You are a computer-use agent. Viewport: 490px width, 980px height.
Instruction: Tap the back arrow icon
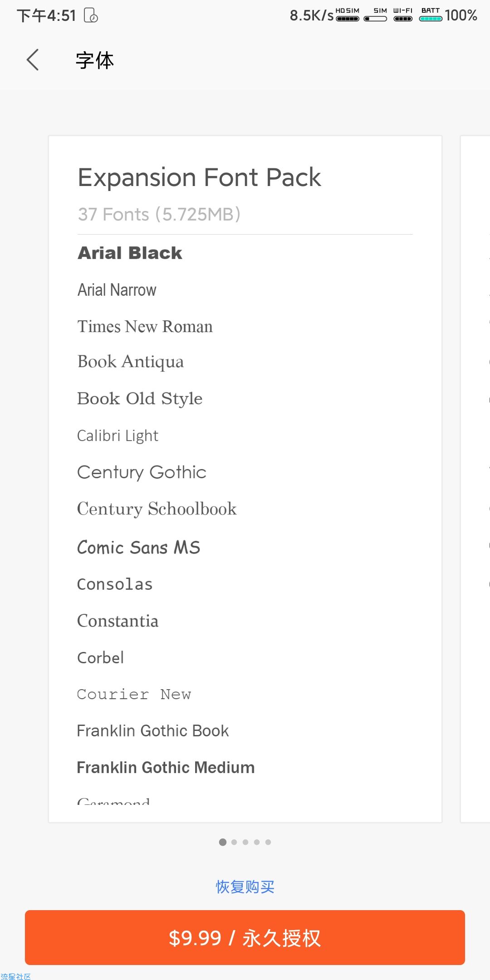[33, 60]
